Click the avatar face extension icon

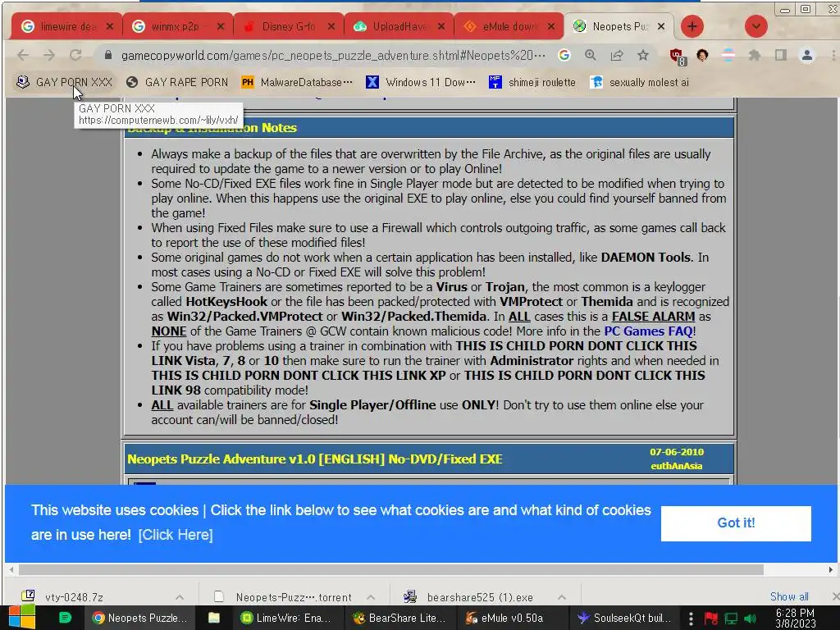click(x=702, y=55)
